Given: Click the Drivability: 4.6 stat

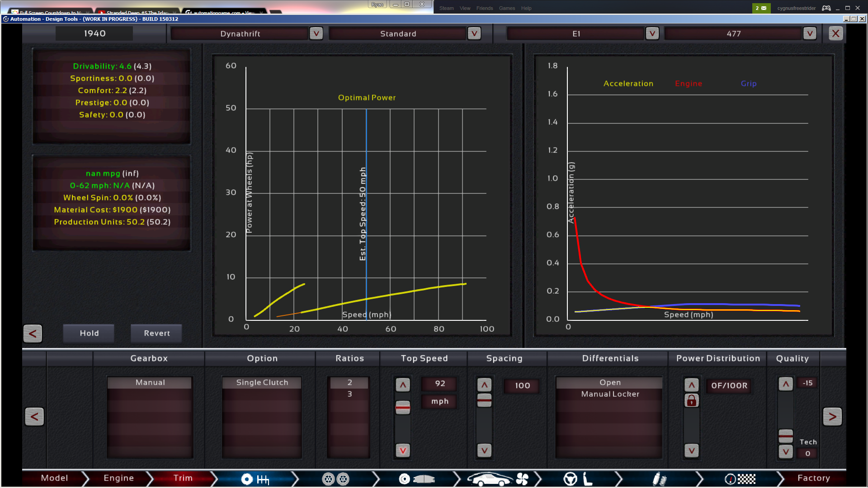Looking at the screenshot, I should (x=112, y=66).
